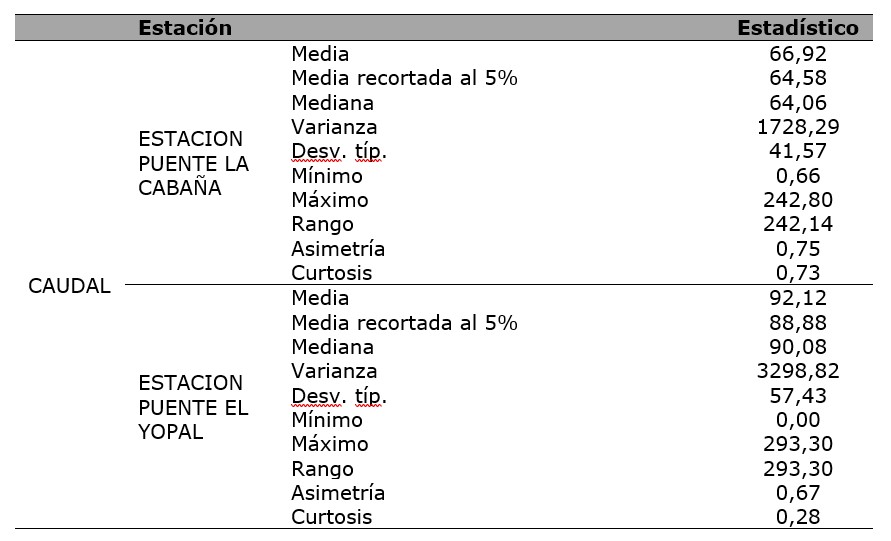
Task: Click the Máximo value 293,30
Action: pyautogui.click(x=798, y=444)
